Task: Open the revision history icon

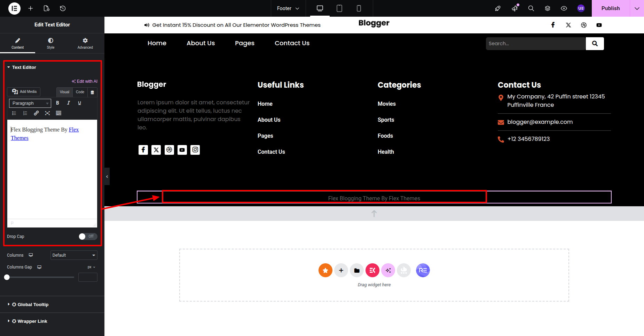Action: 63,8
